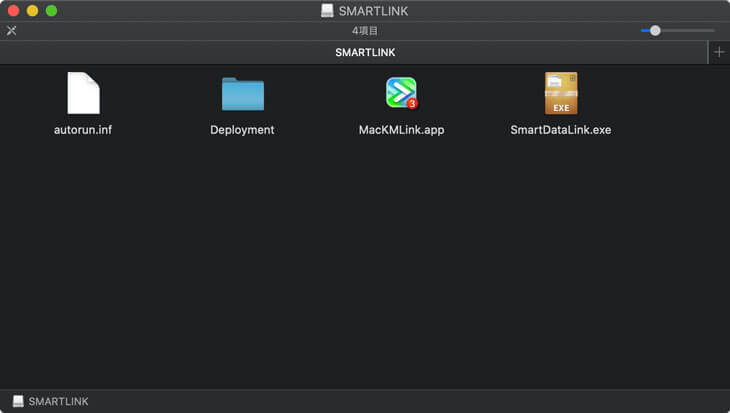Click the red badge on MacKMLink icon

[x=411, y=103]
